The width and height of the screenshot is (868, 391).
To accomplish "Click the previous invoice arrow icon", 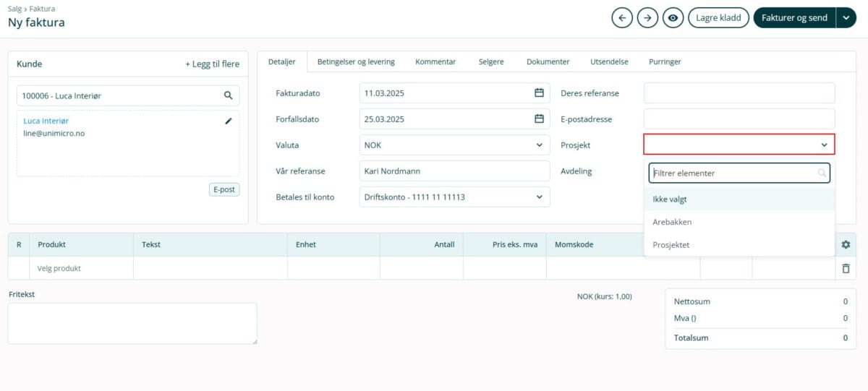I will 622,18.
